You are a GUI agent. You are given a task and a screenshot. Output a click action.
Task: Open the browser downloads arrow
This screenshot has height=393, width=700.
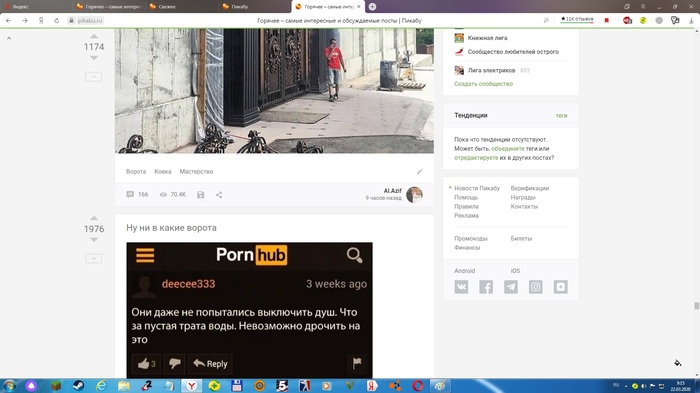tap(691, 21)
